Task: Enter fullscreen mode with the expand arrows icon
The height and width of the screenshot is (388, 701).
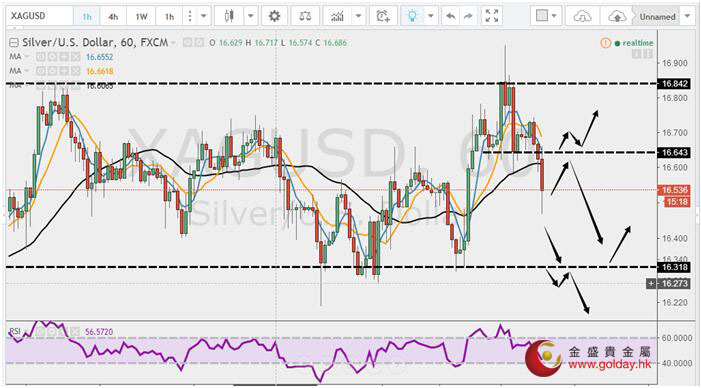Action: (x=492, y=17)
